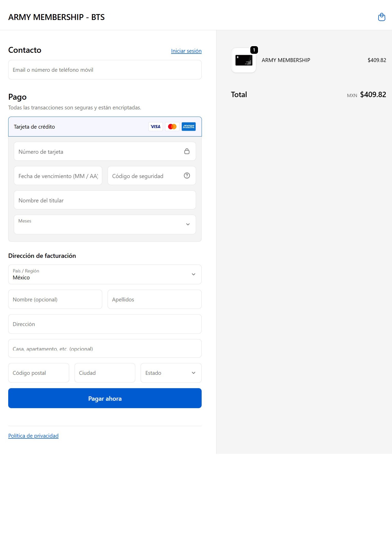Open the Política de privacidad link

tap(33, 436)
